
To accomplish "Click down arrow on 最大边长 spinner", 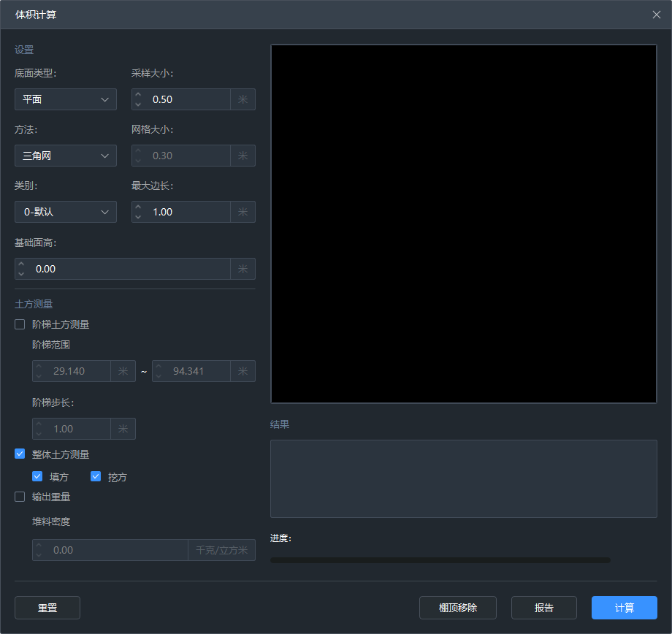I will pyautogui.click(x=138, y=217).
